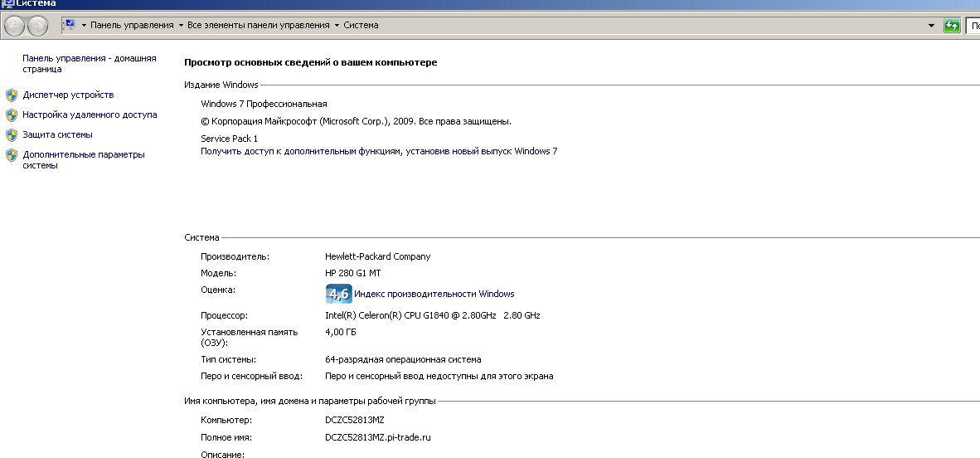
Task: Open the address bar history dropdown arrow
Action: coord(931,26)
